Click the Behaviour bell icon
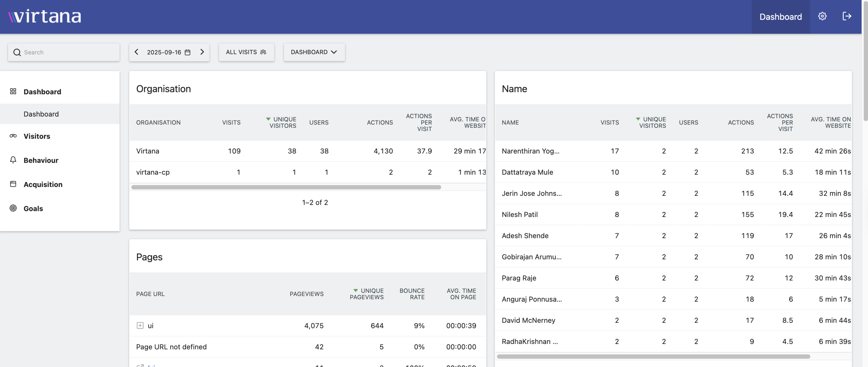The height and width of the screenshot is (367, 868). click(x=13, y=160)
